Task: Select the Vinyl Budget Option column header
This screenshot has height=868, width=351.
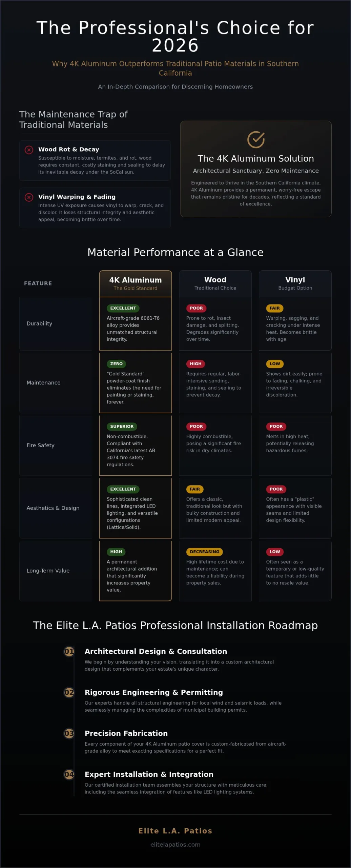Action: point(295,283)
